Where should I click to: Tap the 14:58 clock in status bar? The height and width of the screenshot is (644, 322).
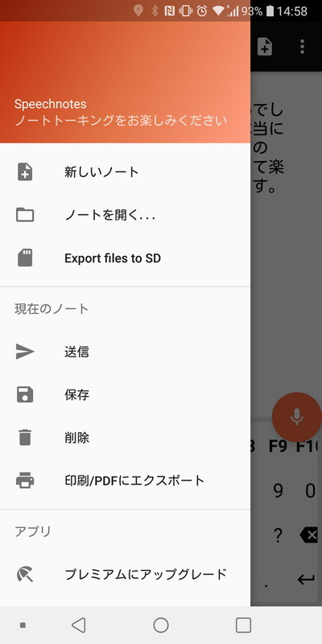click(x=292, y=11)
